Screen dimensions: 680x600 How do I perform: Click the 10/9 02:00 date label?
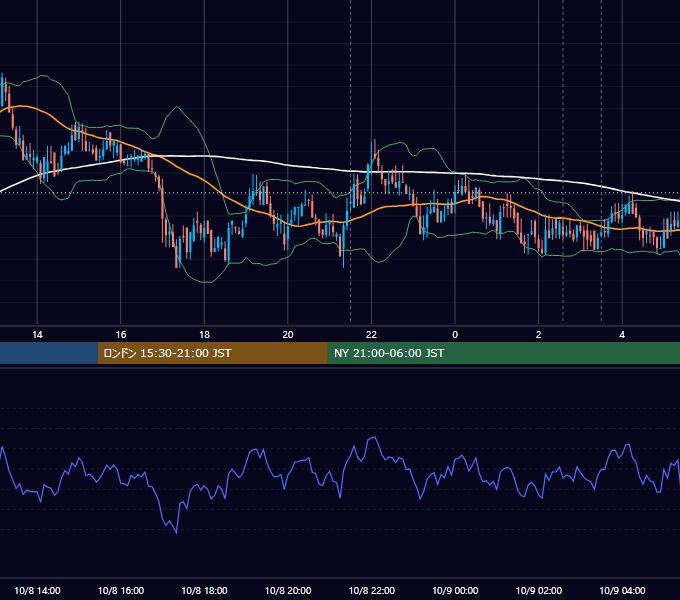coord(539,590)
